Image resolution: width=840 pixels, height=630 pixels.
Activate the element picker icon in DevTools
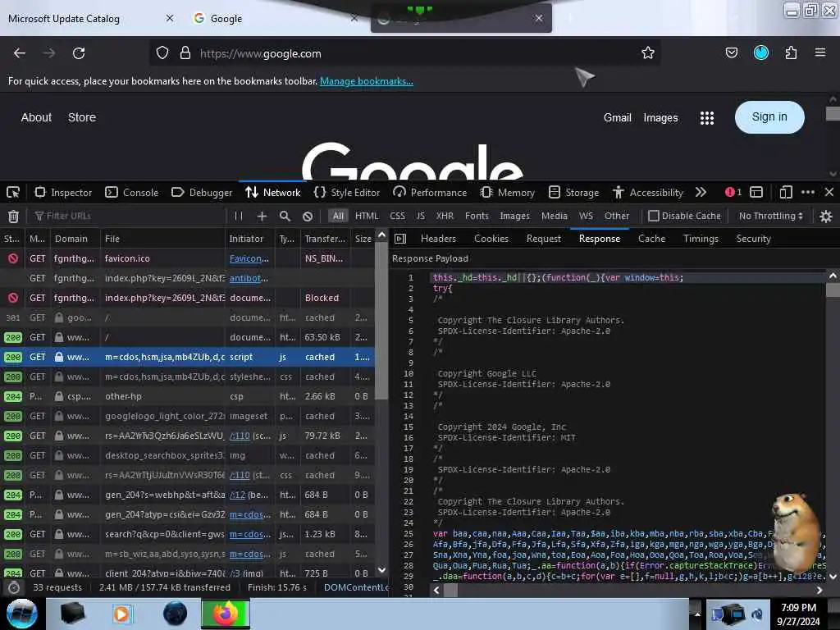(x=13, y=192)
